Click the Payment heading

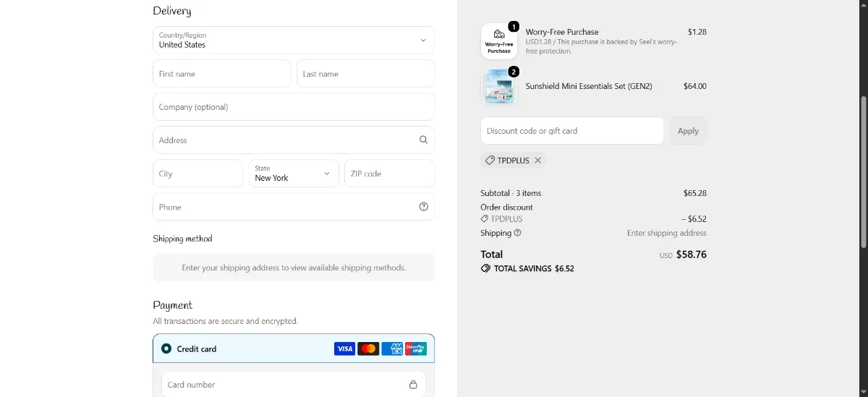tap(172, 305)
